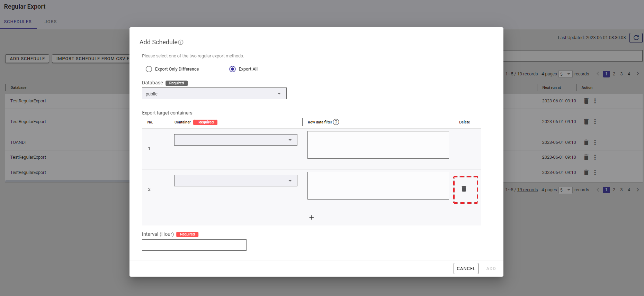Viewport: 644px width, 296px height.
Task: Click the 19 records link at top
Action: [x=527, y=74]
